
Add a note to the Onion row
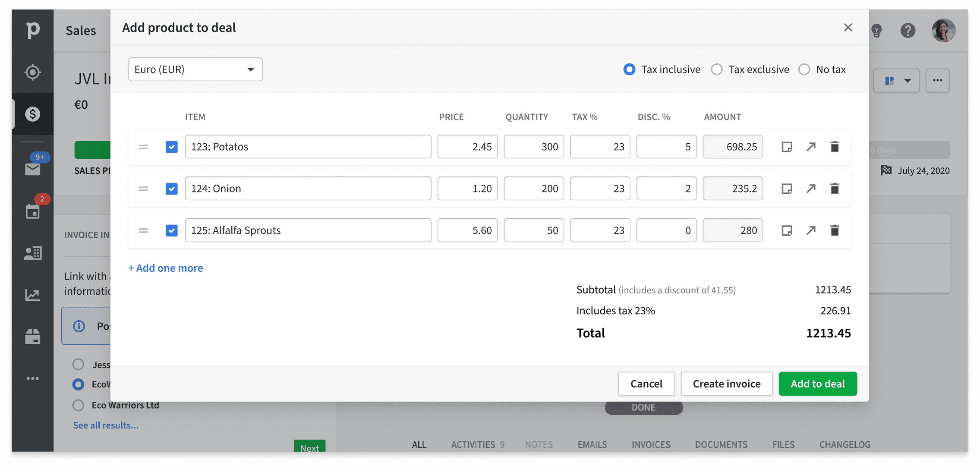point(787,189)
